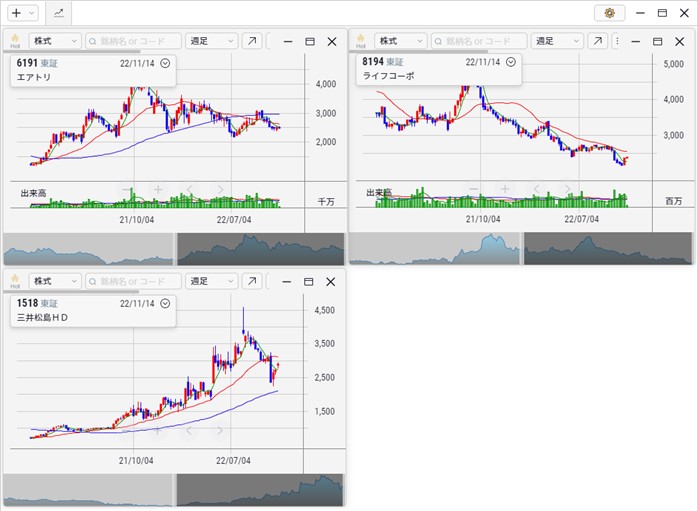Minimize the 8194 chart panel
The image size is (698, 511).
coord(636,41)
